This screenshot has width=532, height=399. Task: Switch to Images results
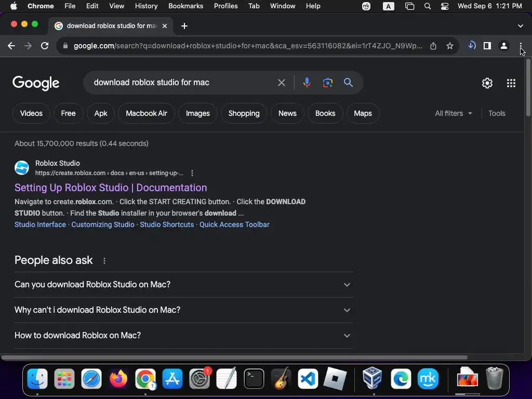tap(198, 113)
